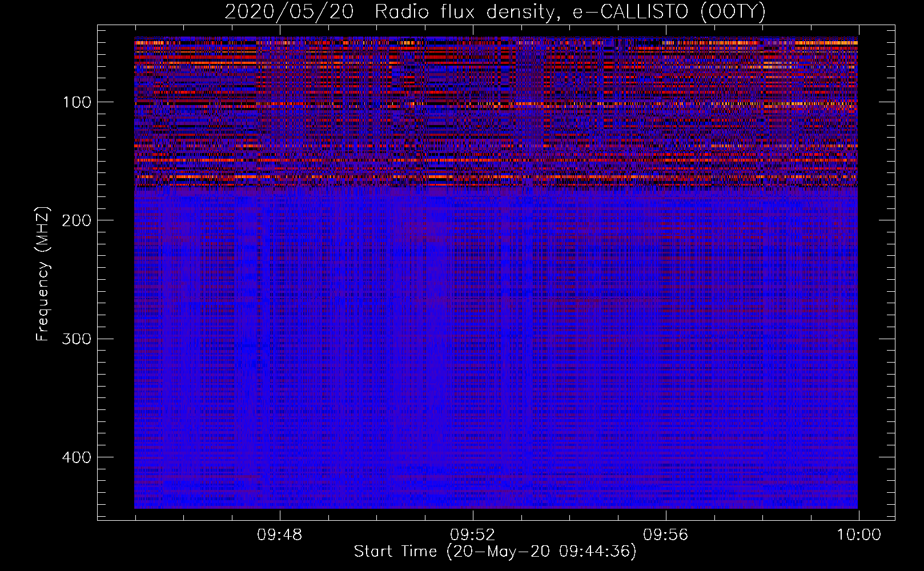Select the 200 frequency tick label
Screen dimensions: 924x571
click(75, 221)
